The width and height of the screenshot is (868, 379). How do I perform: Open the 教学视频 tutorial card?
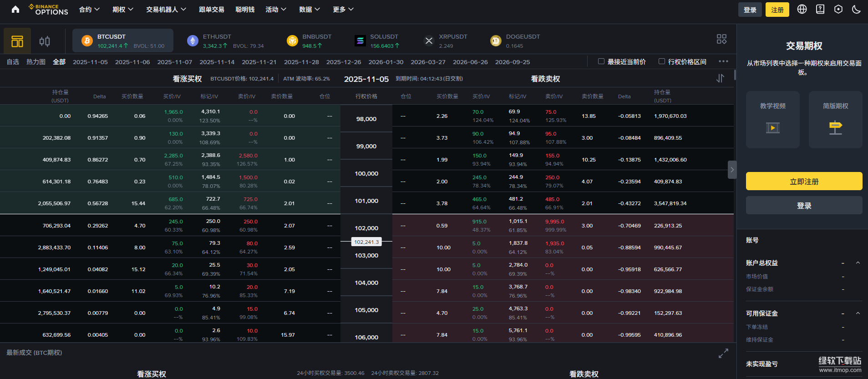[x=772, y=119]
